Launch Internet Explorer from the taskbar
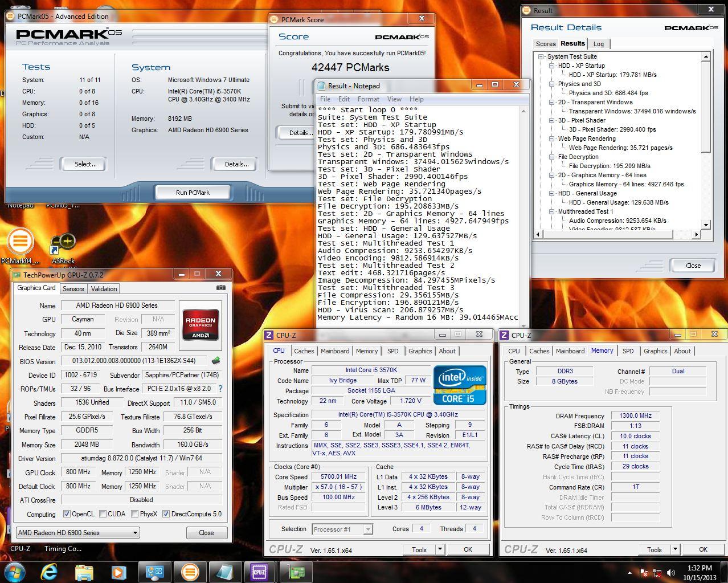This screenshot has height=583, width=728. click(50, 572)
